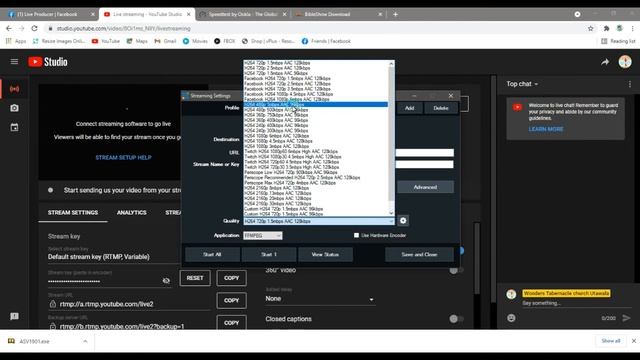Switch to the STREAM SETTINGS tab

click(x=73, y=213)
